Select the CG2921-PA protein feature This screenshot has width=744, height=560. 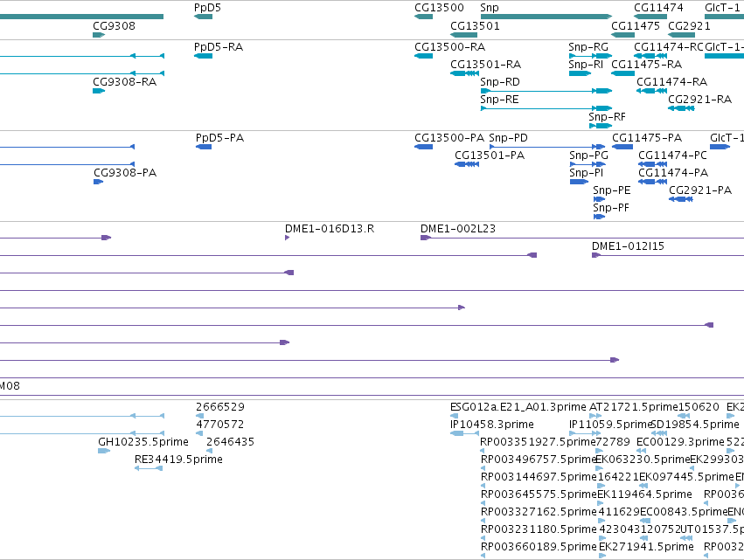[x=681, y=199]
